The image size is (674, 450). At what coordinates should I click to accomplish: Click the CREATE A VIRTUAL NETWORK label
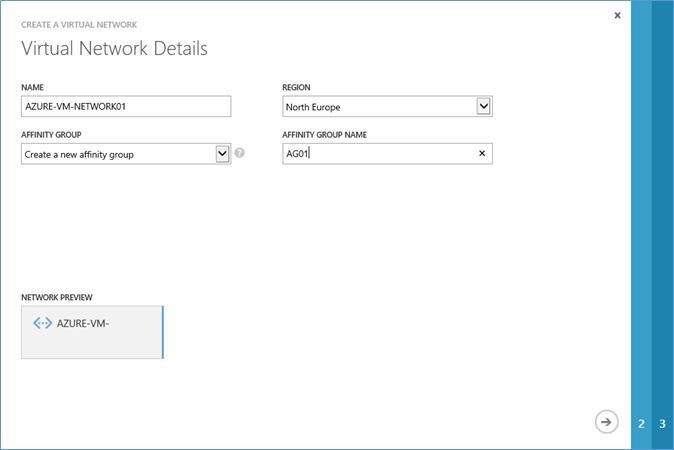pyautogui.click(x=79, y=25)
